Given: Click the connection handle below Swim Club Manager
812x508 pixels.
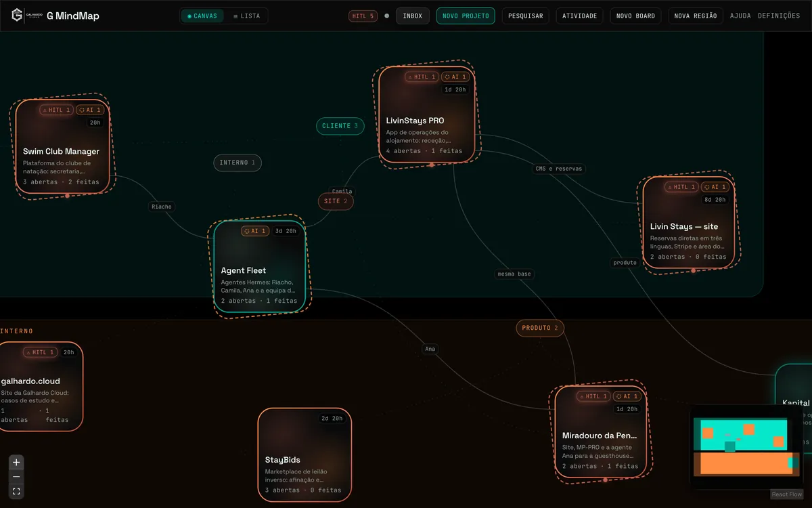Looking at the screenshot, I should click(x=67, y=196).
